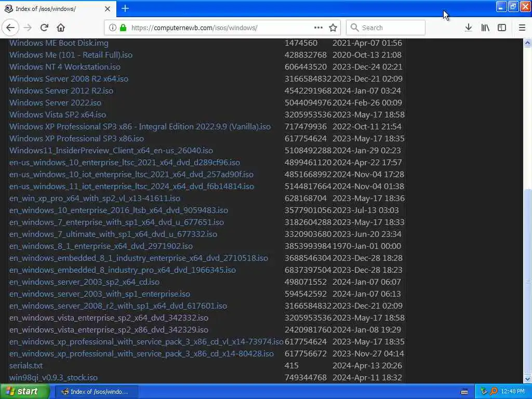Viewport: 532px width, 399px height.
Task: Click the green secure connection padlock
Action: pos(123,28)
